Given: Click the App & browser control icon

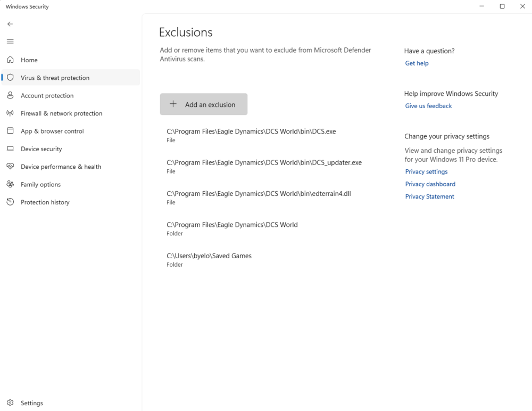Looking at the screenshot, I should coord(10,131).
